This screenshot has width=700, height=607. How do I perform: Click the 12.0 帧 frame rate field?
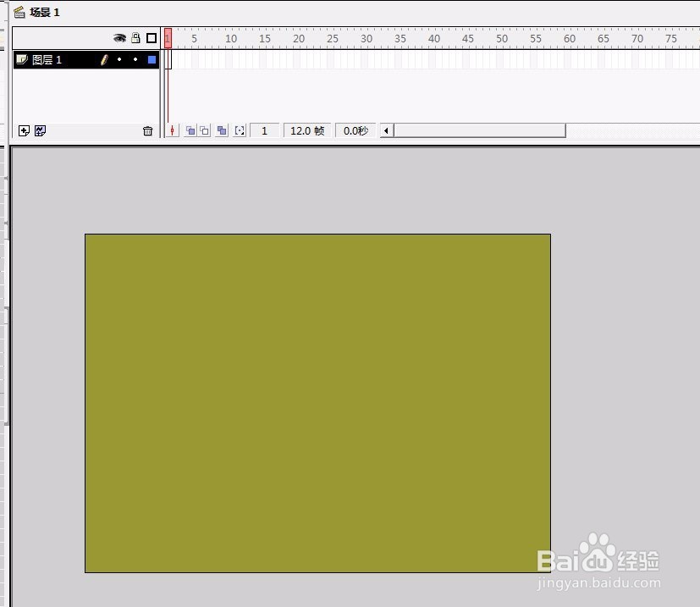[307, 131]
